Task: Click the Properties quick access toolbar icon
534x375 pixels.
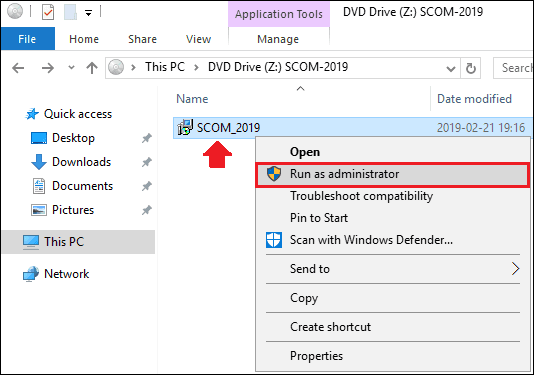Action: coord(48,13)
